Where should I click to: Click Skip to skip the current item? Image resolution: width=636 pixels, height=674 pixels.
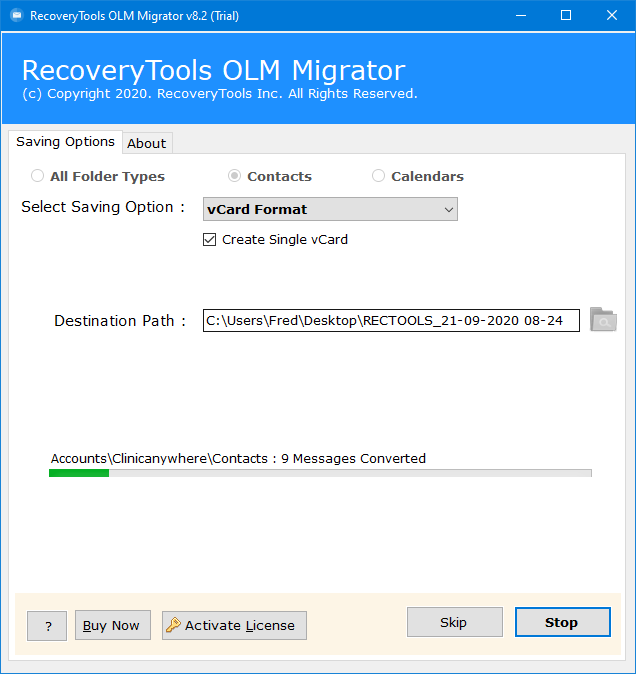tap(454, 622)
